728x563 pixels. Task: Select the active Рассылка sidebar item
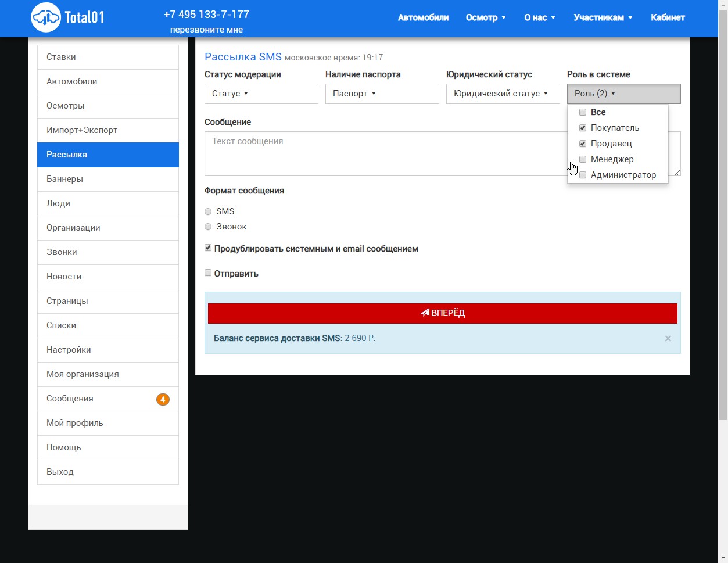tap(108, 155)
